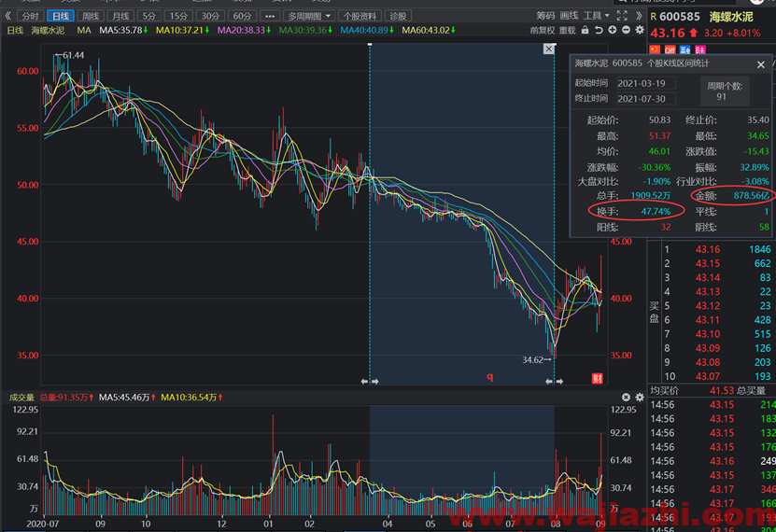776x532 pixels.
Task: Select 15分 minute chart period
Action: (x=178, y=16)
